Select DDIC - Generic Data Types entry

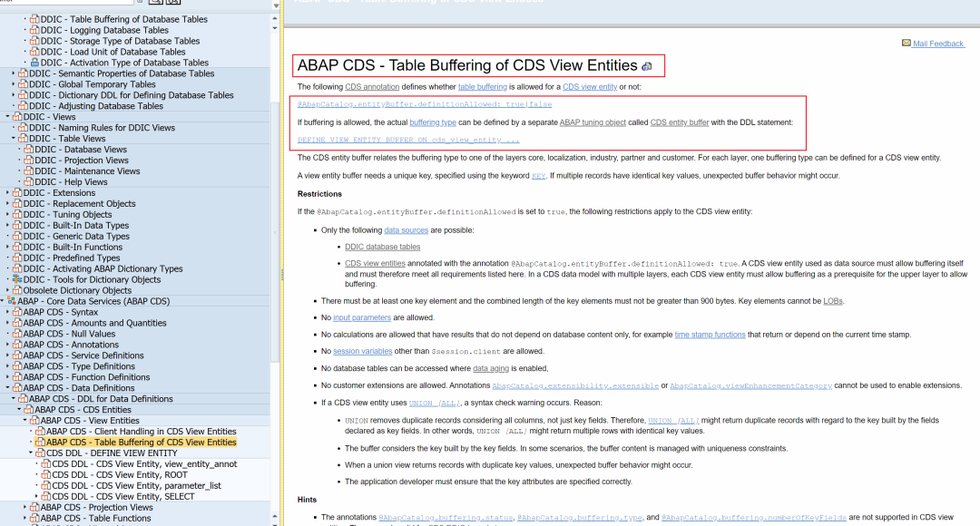coord(76,236)
